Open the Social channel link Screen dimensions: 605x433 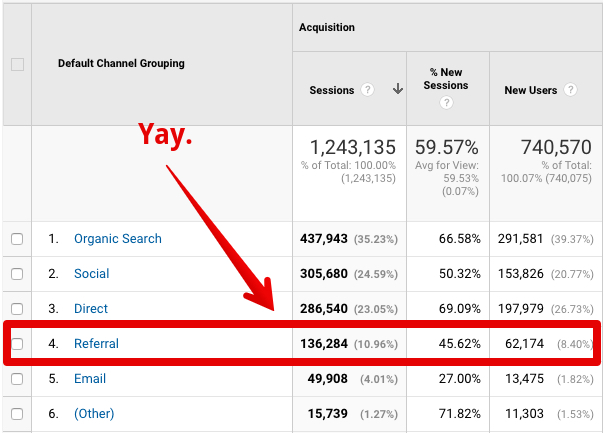pyautogui.click(x=91, y=274)
